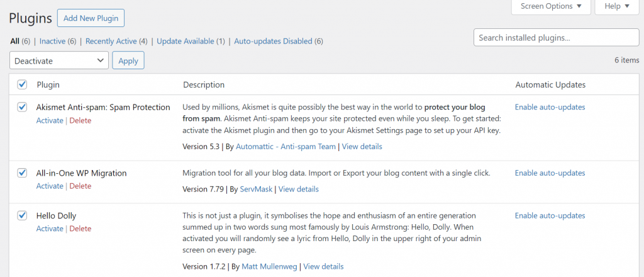Click the Apply bulk action button

[x=128, y=60]
